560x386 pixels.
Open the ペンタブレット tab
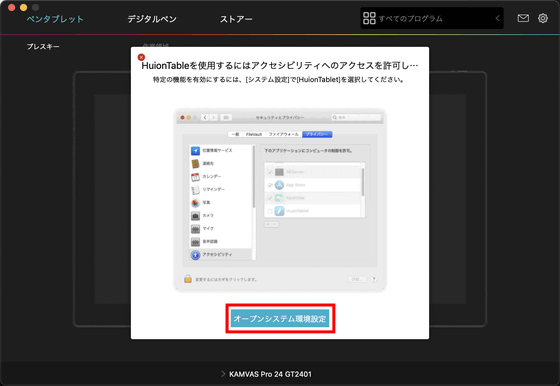55,19
